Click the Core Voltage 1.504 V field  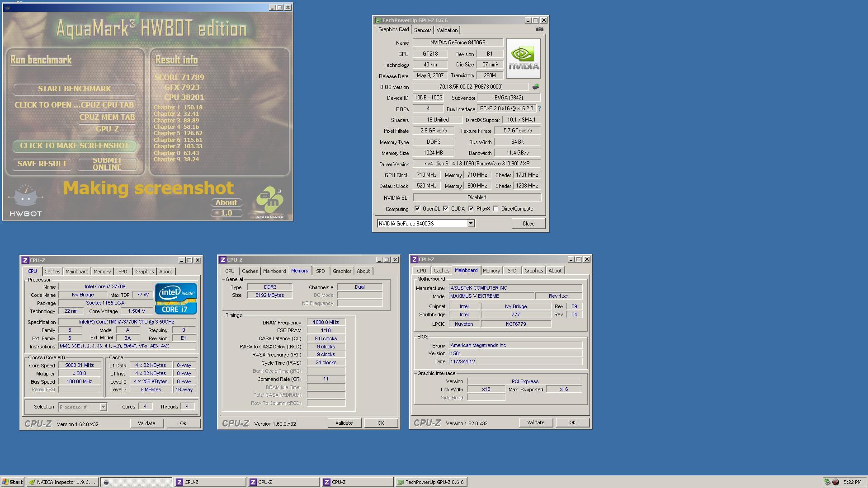click(137, 311)
